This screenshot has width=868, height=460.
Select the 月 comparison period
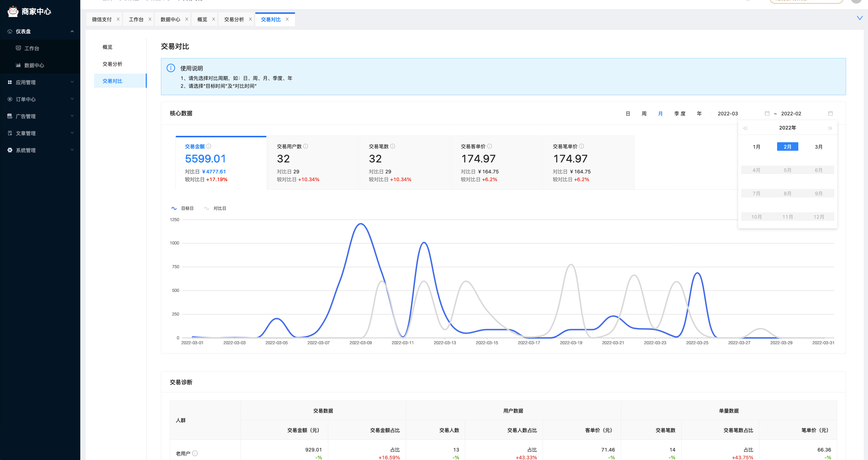tap(660, 114)
